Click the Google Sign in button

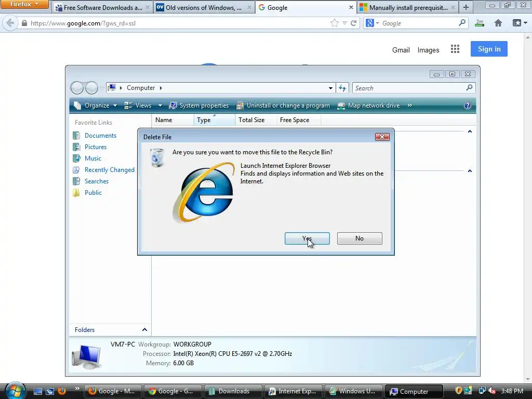coord(489,49)
